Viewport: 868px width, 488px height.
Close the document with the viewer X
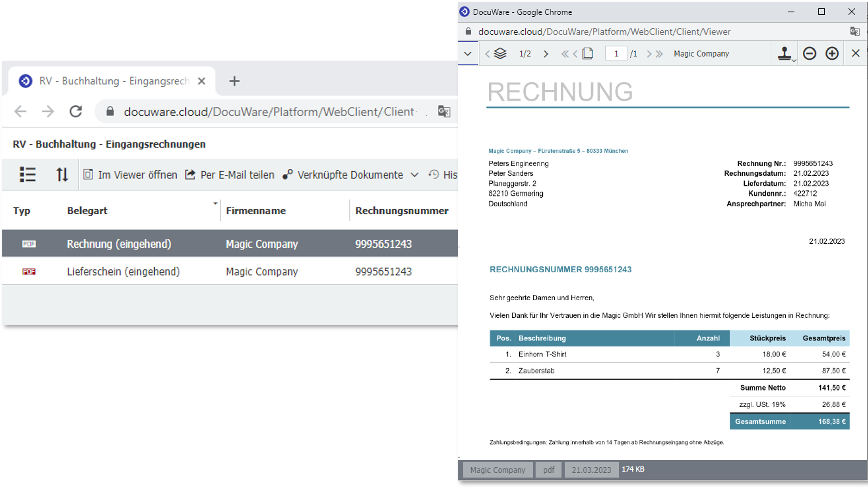tap(855, 53)
